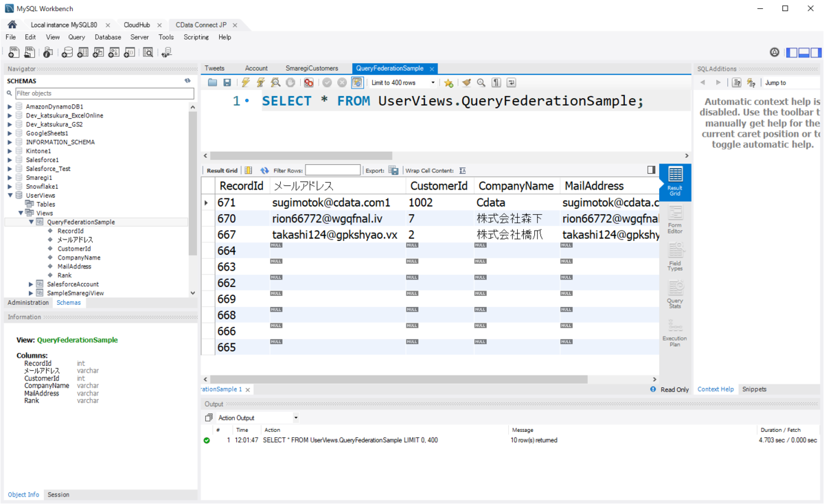The image size is (824, 504).
Task: Switch to the Session tab
Action: [58, 494]
